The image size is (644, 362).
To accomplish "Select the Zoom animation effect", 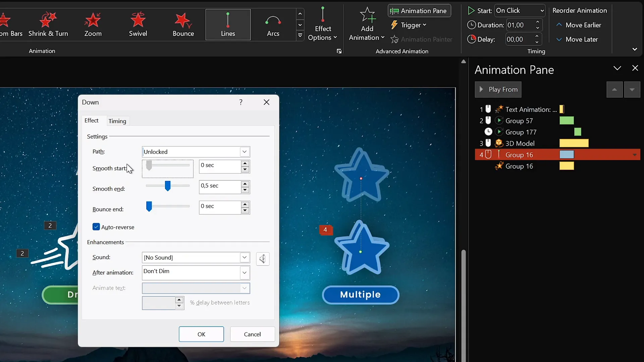I will coord(93,24).
